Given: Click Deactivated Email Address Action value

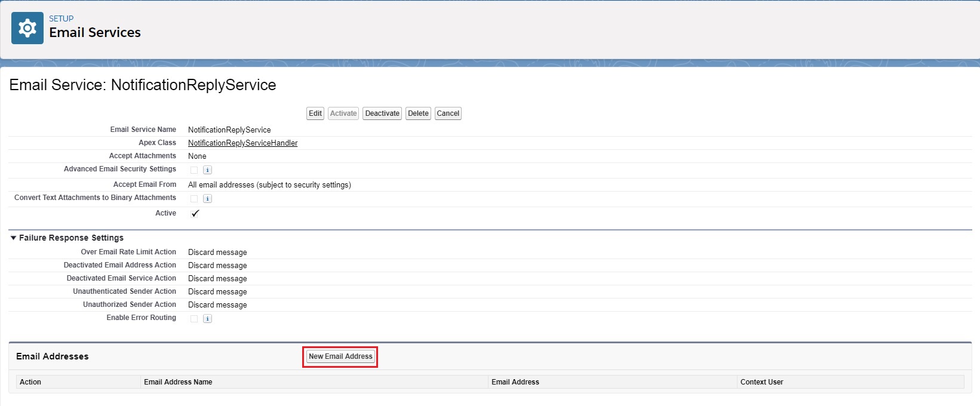Looking at the screenshot, I should click(x=217, y=266).
